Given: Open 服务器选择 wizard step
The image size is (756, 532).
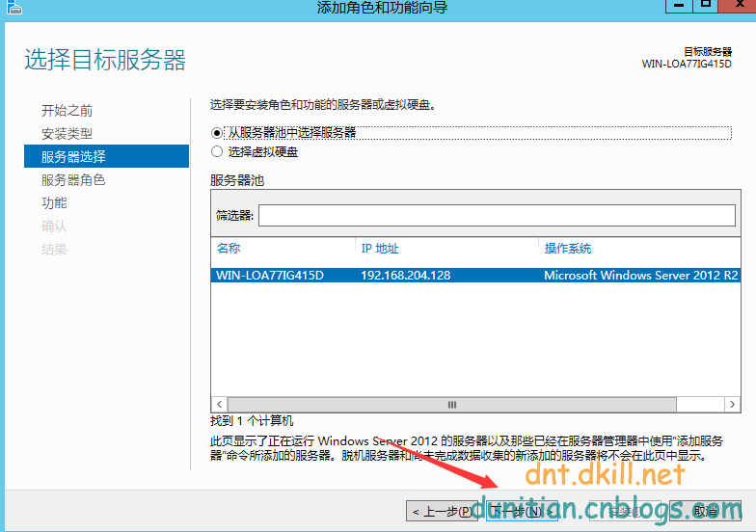Looking at the screenshot, I should (106, 156).
